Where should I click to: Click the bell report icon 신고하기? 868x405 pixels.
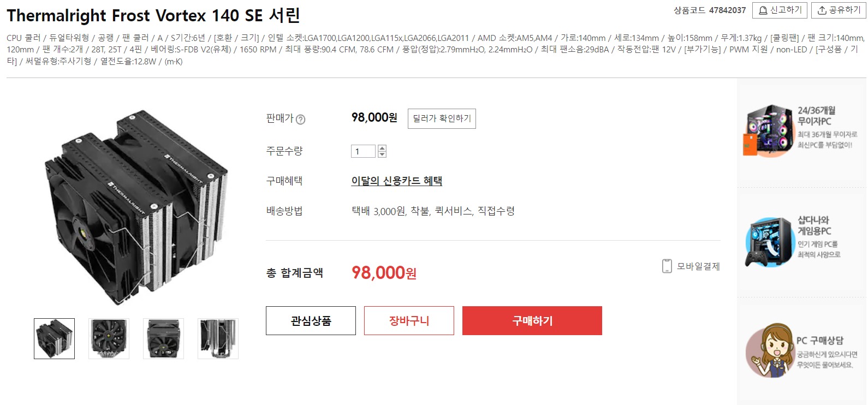(x=763, y=10)
